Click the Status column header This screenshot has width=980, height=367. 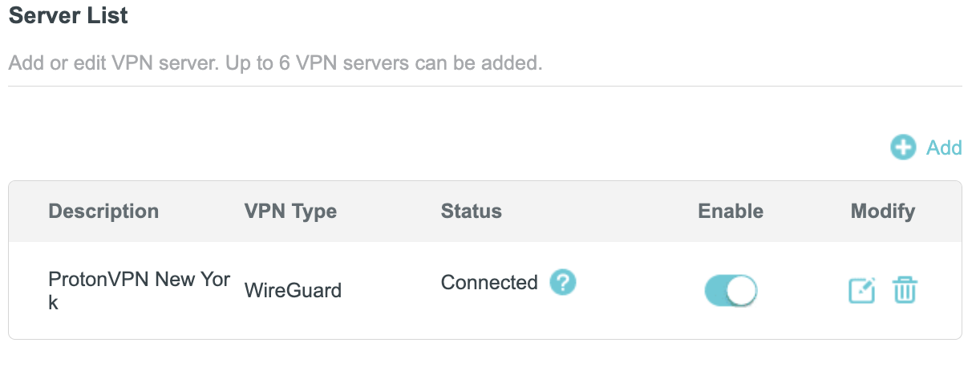tap(472, 212)
